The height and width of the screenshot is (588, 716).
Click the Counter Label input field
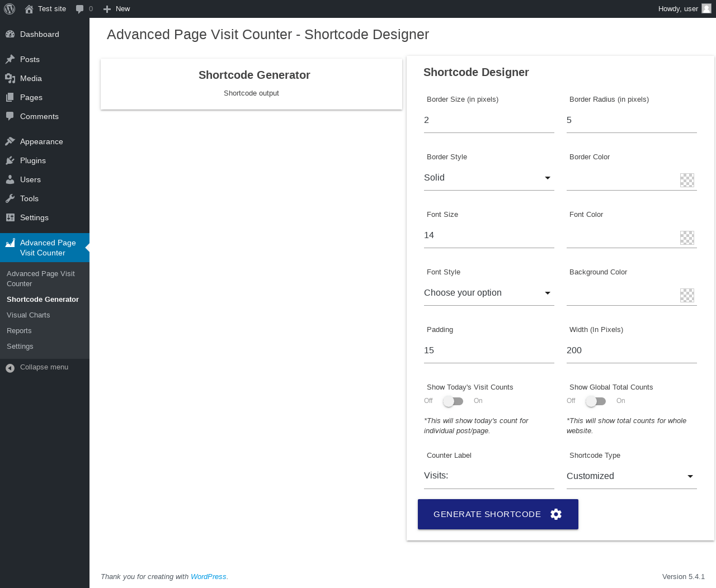click(x=488, y=476)
